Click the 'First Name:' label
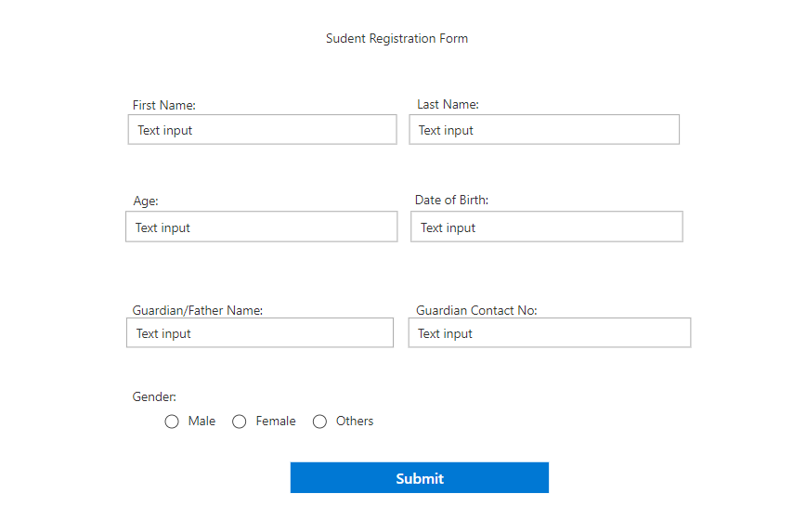The width and height of the screenshot is (793, 532). click(164, 106)
